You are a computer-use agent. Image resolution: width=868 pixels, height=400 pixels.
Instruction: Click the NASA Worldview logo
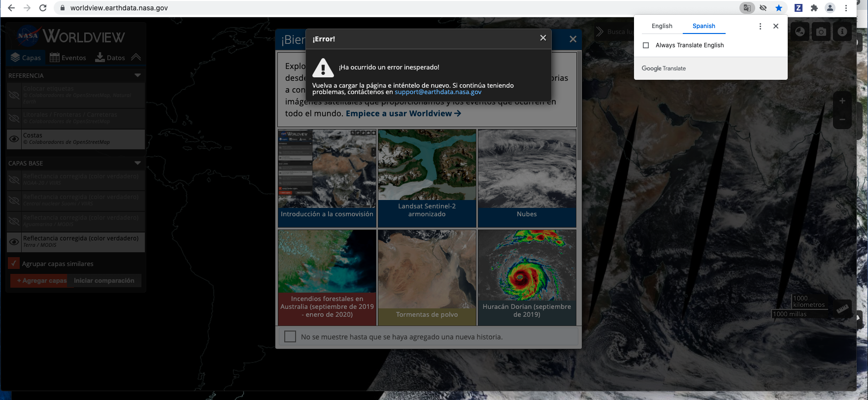(x=71, y=36)
